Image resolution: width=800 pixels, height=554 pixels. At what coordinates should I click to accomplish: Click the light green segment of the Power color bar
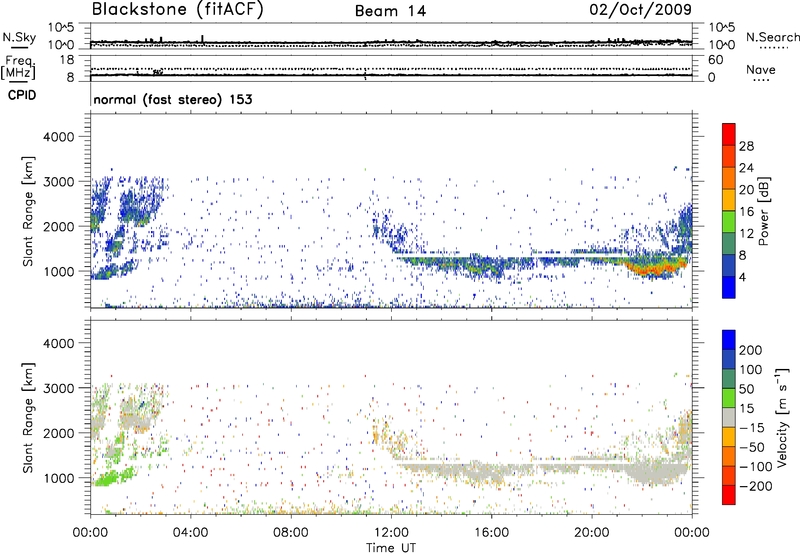tap(729, 221)
